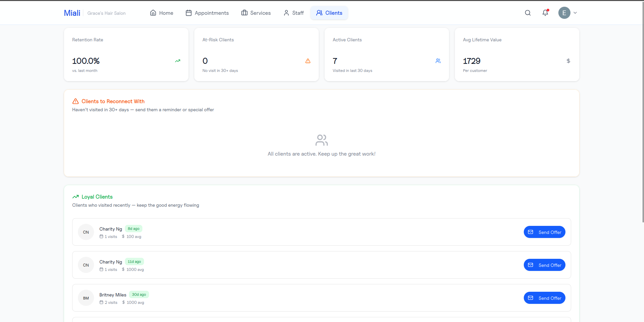Click the warning triangle on At-Risk Clients card
This screenshot has height=322, width=644.
point(308,61)
